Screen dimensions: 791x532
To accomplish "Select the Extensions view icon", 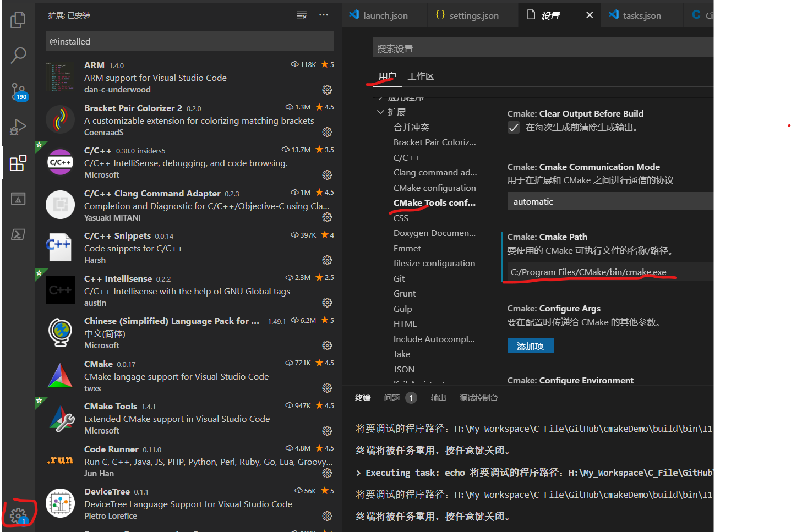I will (18, 163).
